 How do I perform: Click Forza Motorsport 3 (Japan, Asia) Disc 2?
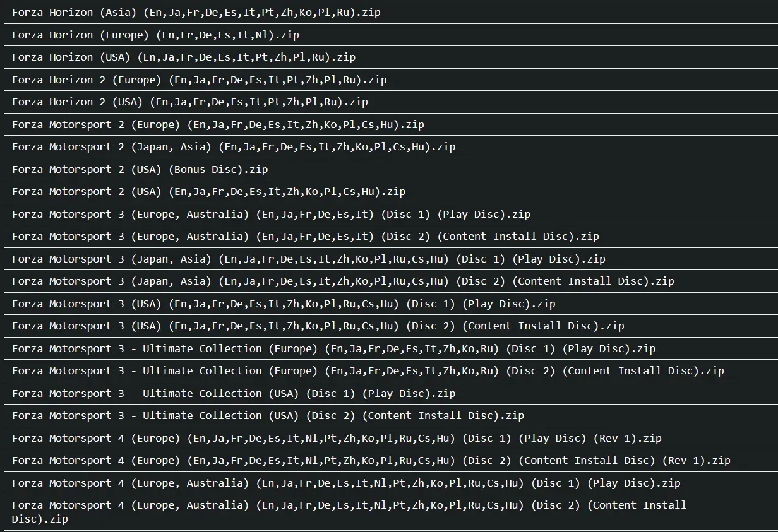343,281
